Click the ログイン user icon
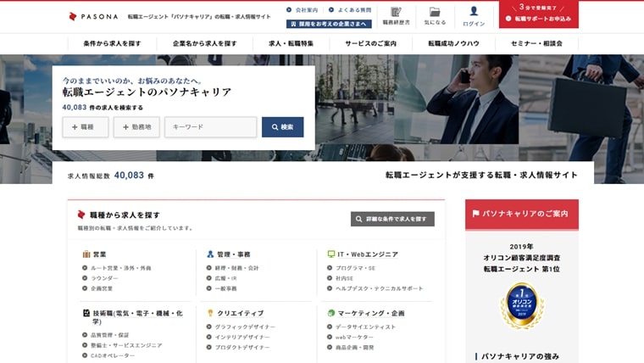The height and width of the screenshot is (363, 644). [x=474, y=11]
